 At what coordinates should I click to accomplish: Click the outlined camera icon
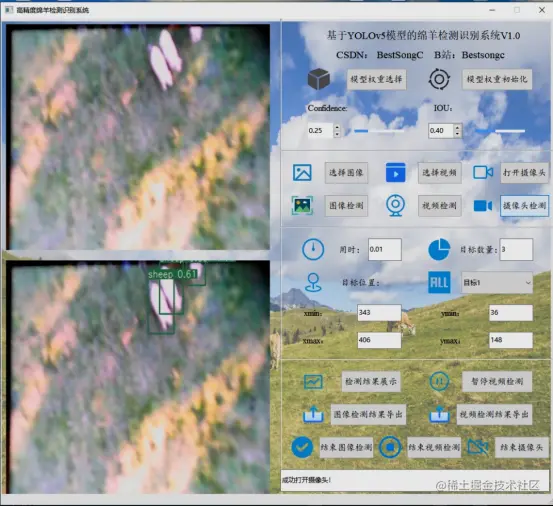[483, 172]
